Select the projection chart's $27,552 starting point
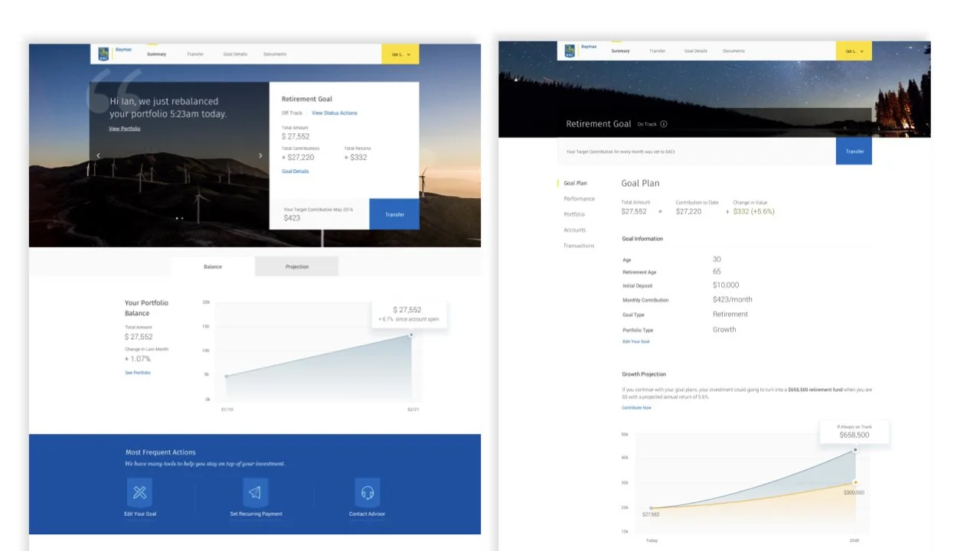The image size is (980, 551). click(652, 507)
